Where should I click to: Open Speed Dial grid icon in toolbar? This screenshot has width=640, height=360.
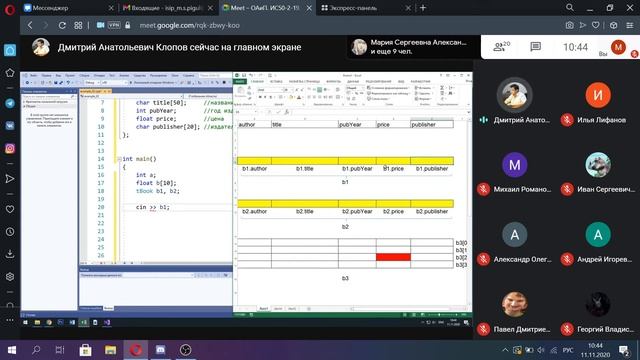78,25
